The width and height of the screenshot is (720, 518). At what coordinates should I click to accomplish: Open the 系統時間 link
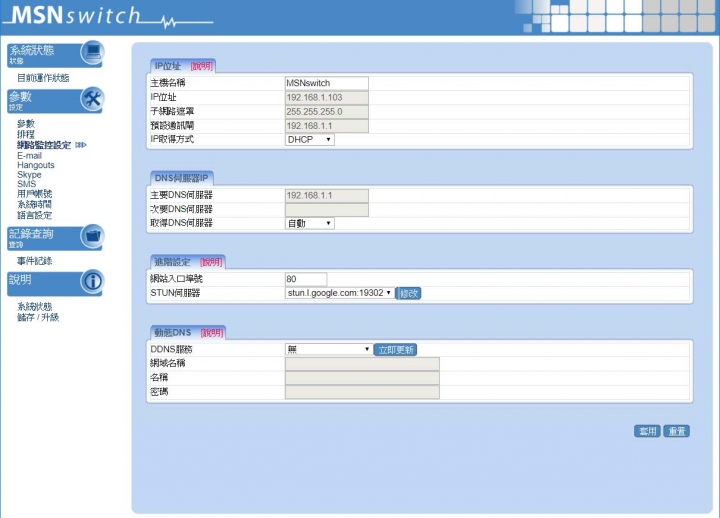pos(34,204)
